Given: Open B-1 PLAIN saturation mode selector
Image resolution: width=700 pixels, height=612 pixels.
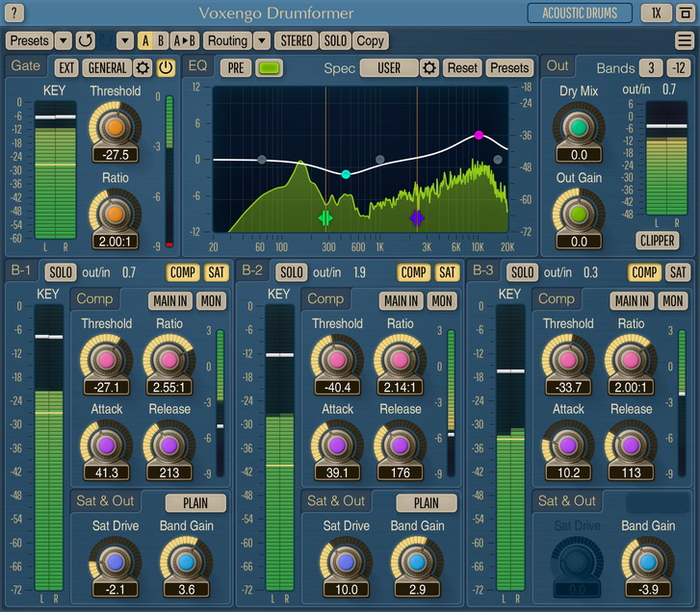Looking at the screenshot, I should (195, 503).
